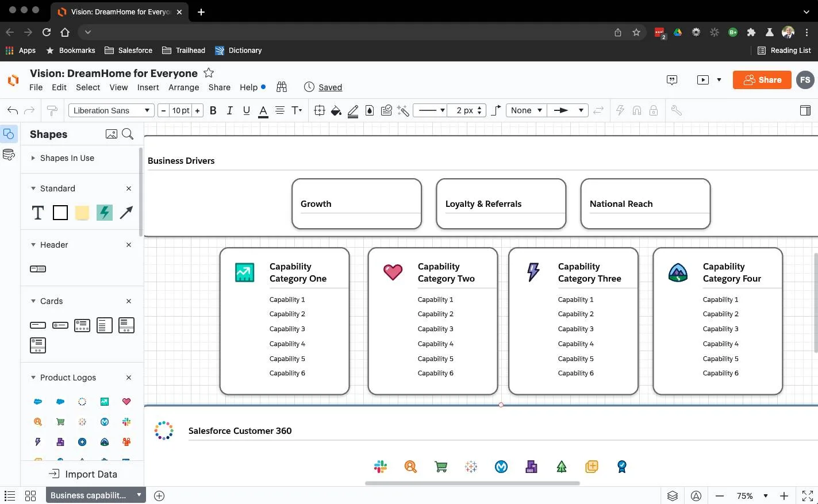Click the lightning action toolbar icon
Image resolution: width=818 pixels, height=504 pixels.
click(620, 110)
